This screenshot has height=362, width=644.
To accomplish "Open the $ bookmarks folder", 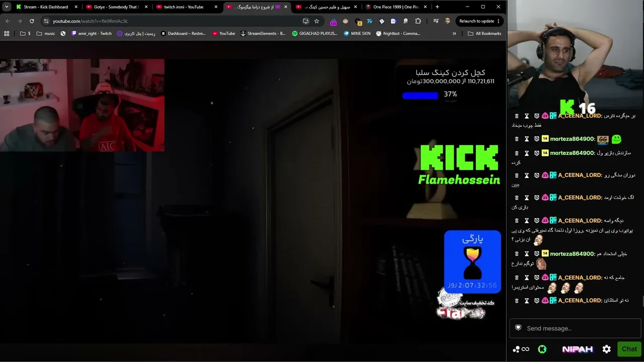I will click(x=25, y=34).
